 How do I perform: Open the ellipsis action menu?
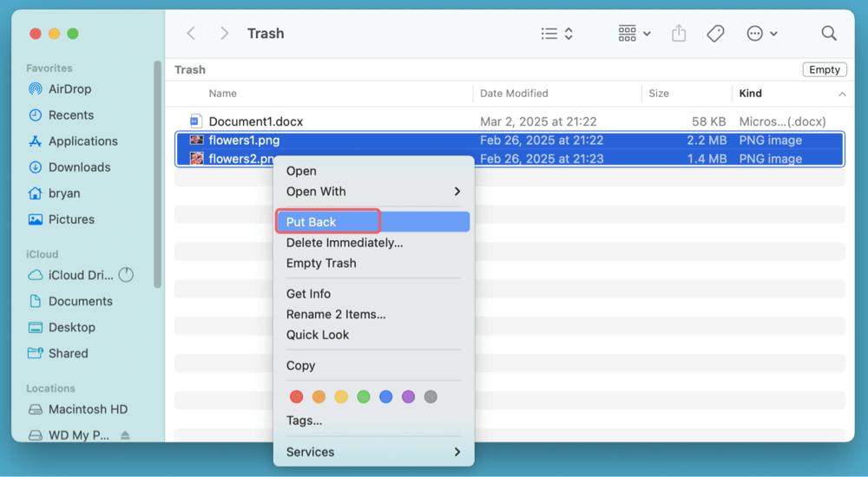[762, 34]
